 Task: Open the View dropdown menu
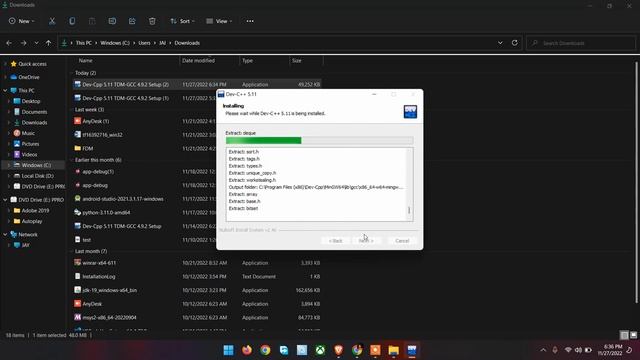[219, 21]
